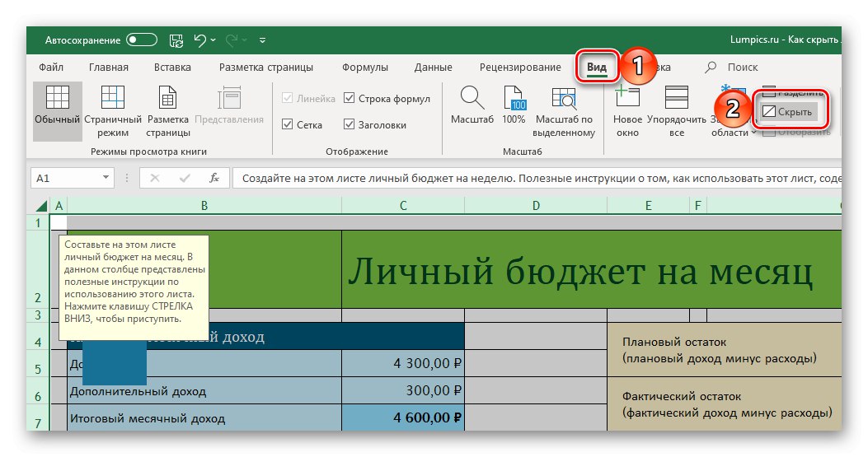The width and height of the screenshot is (868, 457).
Task: Click the cell with 4 300,00 ₽
Action: click(x=403, y=363)
